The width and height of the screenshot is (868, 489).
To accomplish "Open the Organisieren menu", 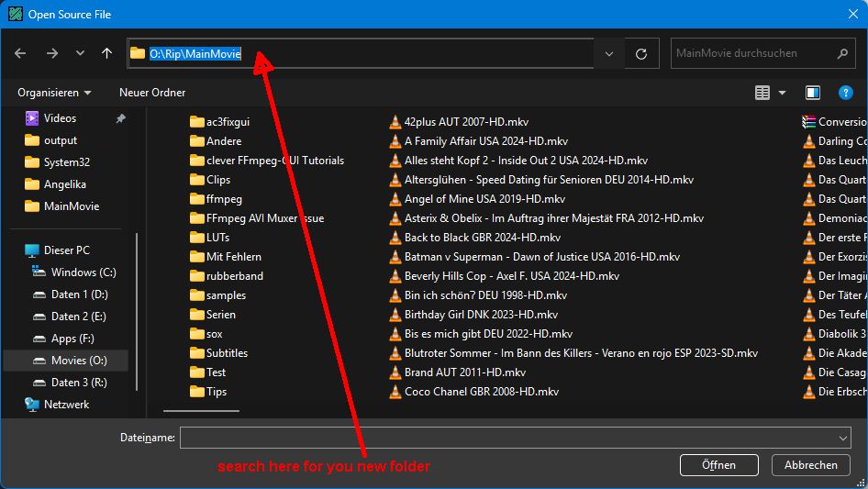I will click(54, 93).
